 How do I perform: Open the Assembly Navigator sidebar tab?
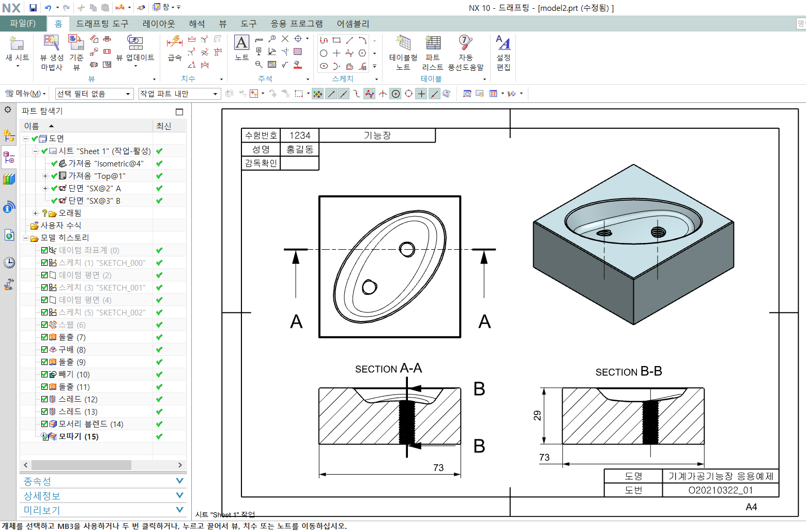(x=9, y=136)
